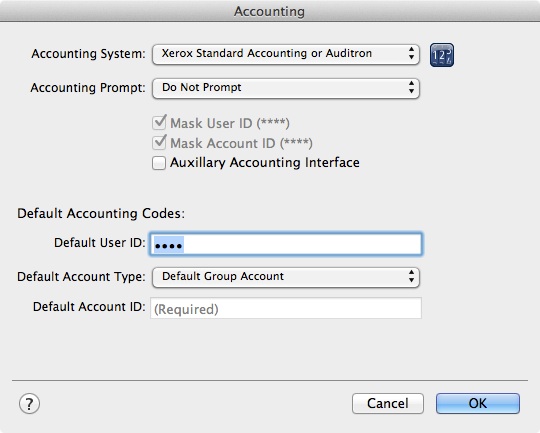The image size is (540, 433).
Task: Enable Auxillary Accounting Interface checkbox
Action: click(159, 163)
